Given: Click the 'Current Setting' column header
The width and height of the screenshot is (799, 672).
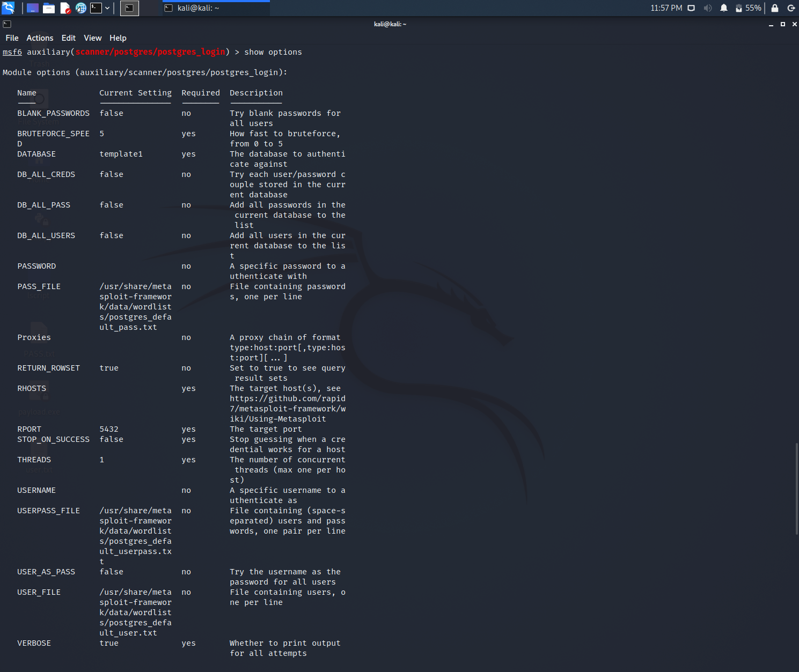Looking at the screenshot, I should click(x=135, y=93).
